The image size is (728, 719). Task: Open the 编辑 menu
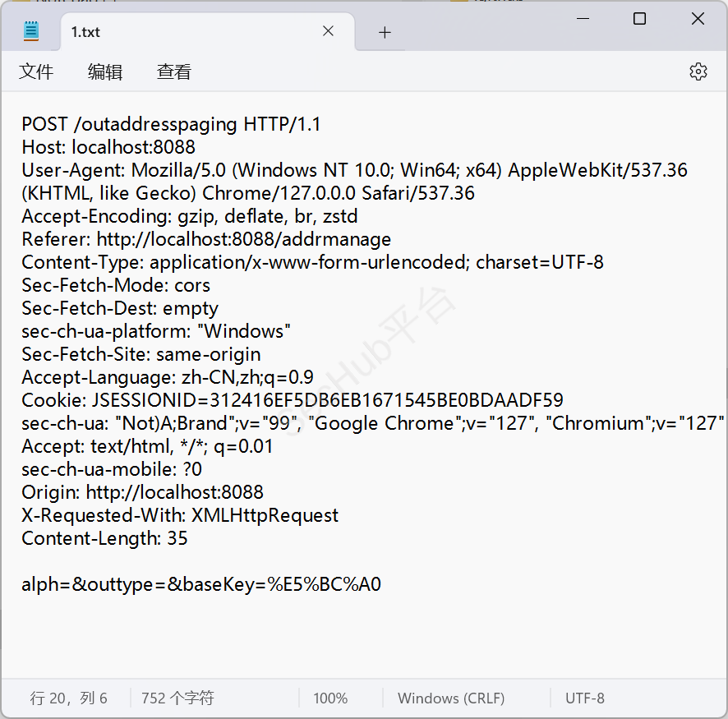point(105,72)
